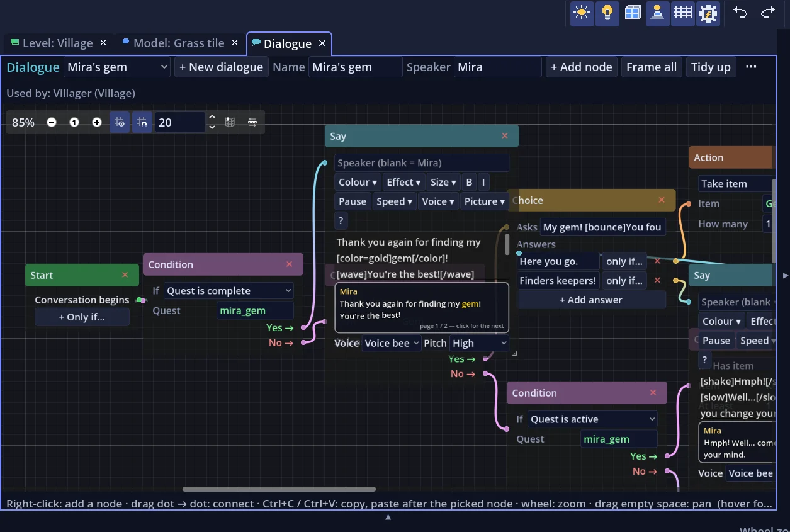This screenshot has width=790, height=532.
Task: Click the New dialogue button
Action: point(221,67)
